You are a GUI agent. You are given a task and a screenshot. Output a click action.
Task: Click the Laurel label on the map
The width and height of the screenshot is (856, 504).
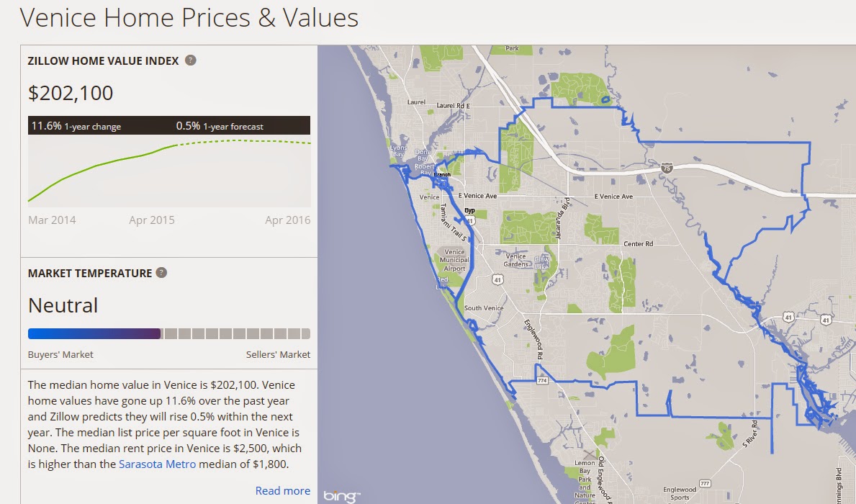pyautogui.click(x=415, y=103)
